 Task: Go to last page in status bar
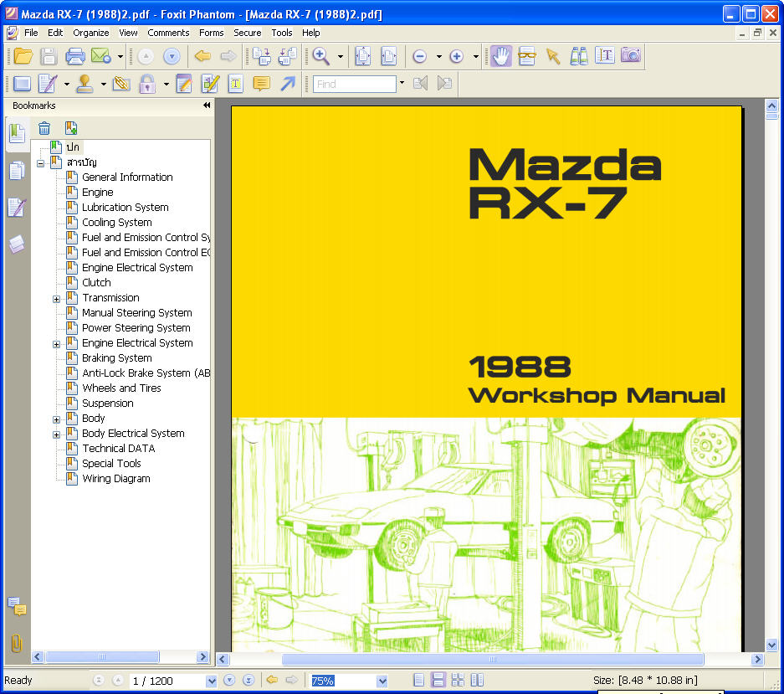click(248, 680)
